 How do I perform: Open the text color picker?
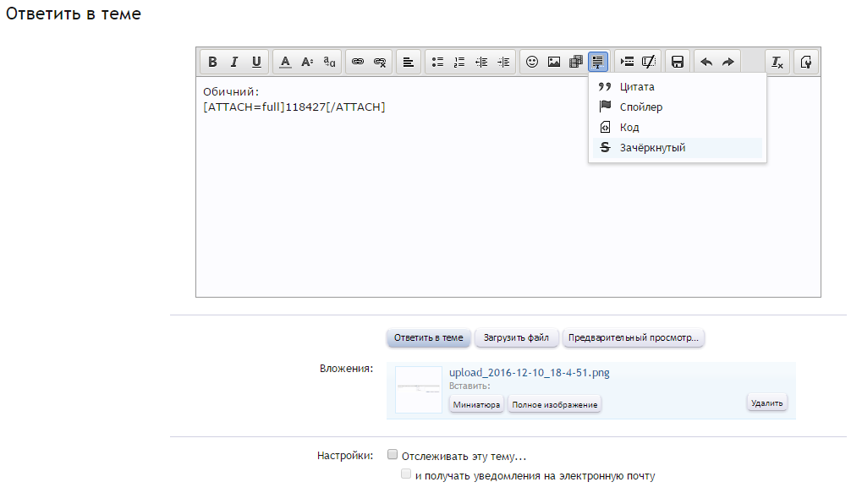click(285, 62)
